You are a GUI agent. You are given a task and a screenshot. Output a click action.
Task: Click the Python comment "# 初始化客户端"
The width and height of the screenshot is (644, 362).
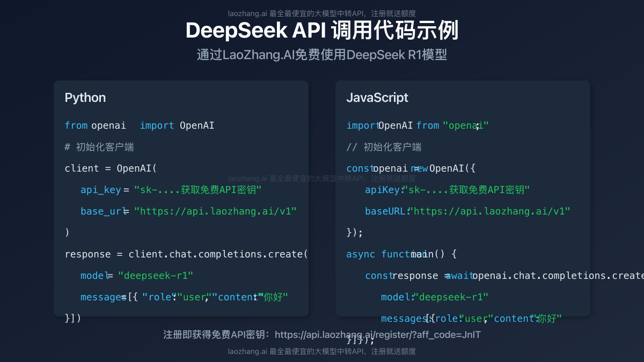click(99, 147)
